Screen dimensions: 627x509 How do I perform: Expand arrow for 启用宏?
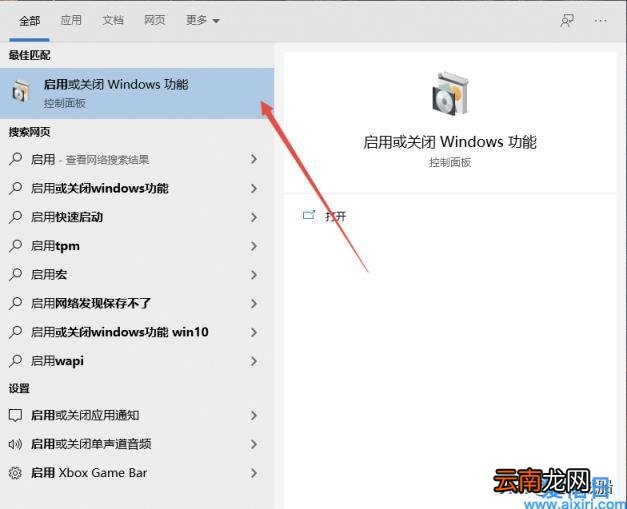(x=254, y=275)
